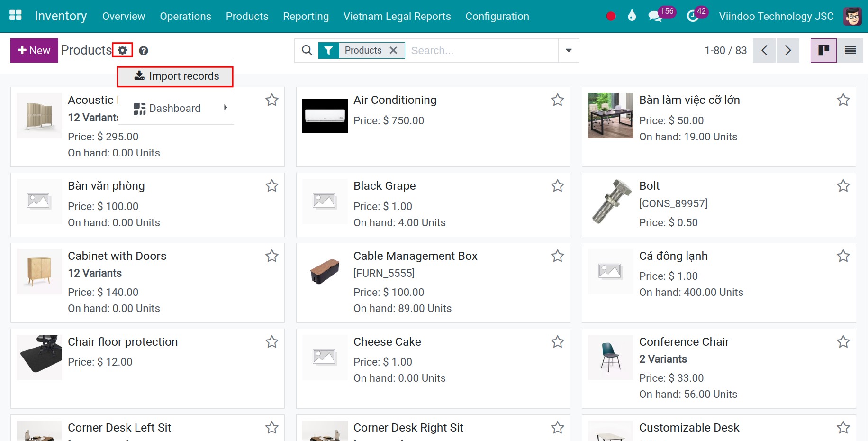Screen dimensions: 868x441
Task: Open the Black Grape product card title
Action: [x=385, y=186]
